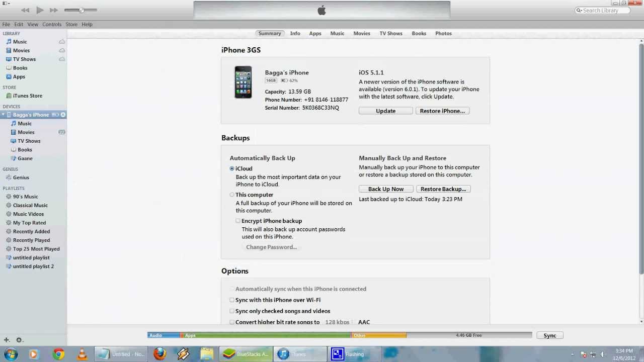Open the Edit menu
Screen dimensions: 644x362
pos(19,24)
